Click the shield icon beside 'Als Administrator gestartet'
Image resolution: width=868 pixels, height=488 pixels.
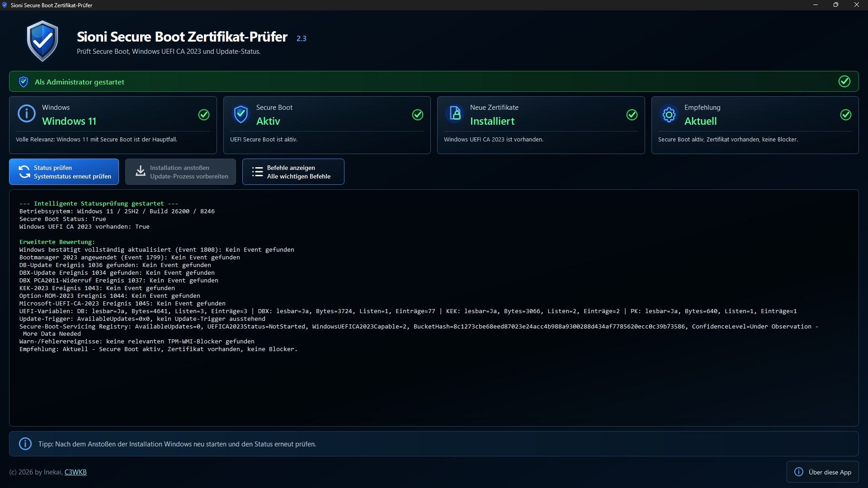[x=24, y=82]
